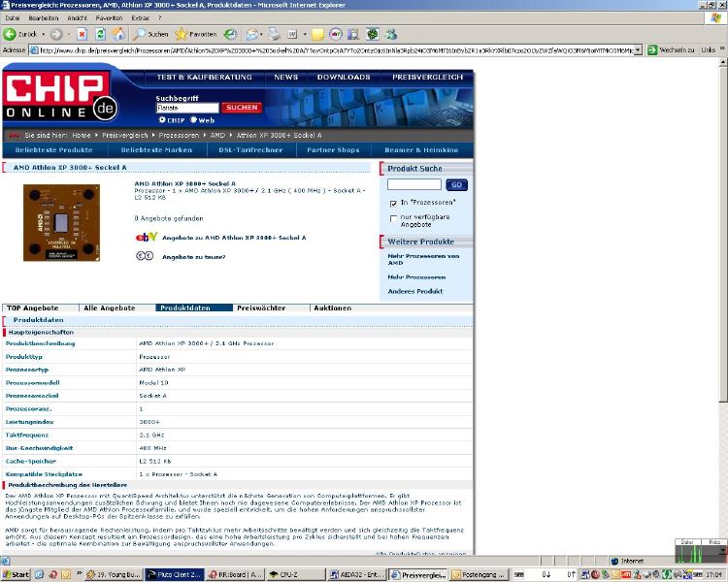
Task: Click the euro coins icon
Action: 145,256
